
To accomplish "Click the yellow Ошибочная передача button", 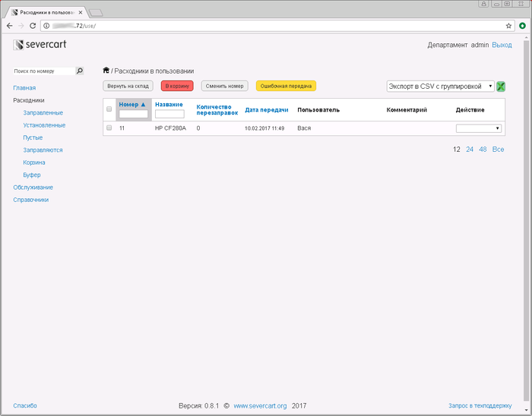I will click(x=286, y=86).
